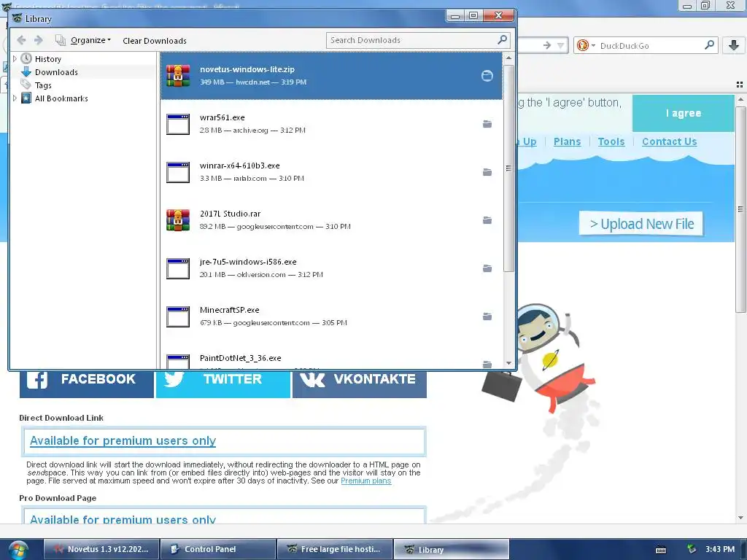Open containing folder for MinecraftSP.exe
Viewport: 747px width, 560px height.
point(487,316)
